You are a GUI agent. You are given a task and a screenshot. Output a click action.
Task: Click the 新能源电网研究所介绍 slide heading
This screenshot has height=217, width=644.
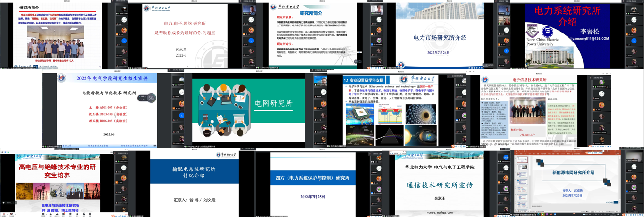[x=573, y=173]
